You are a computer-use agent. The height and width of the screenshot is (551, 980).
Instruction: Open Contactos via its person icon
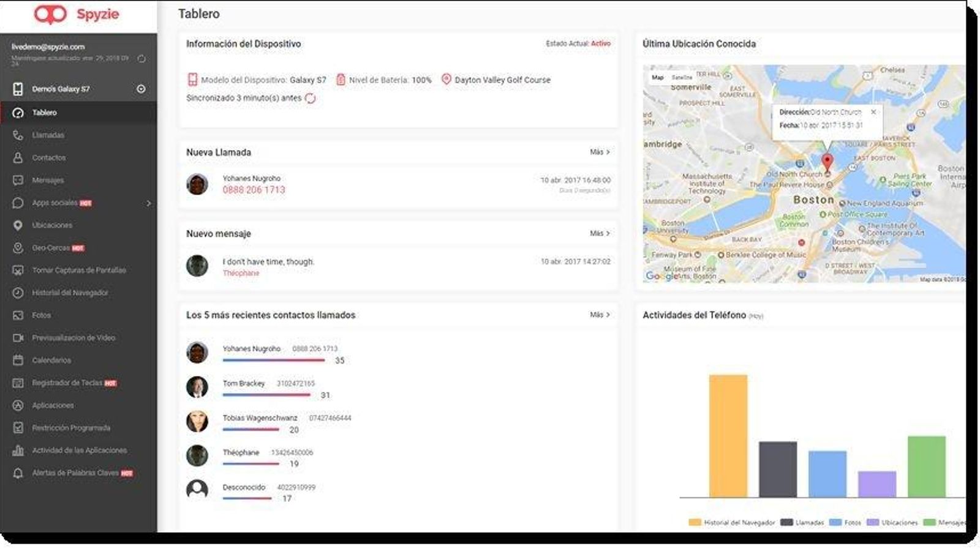point(18,158)
